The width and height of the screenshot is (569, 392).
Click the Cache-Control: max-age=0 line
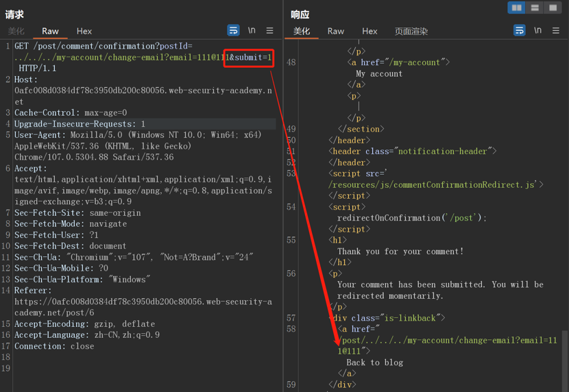click(x=71, y=113)
